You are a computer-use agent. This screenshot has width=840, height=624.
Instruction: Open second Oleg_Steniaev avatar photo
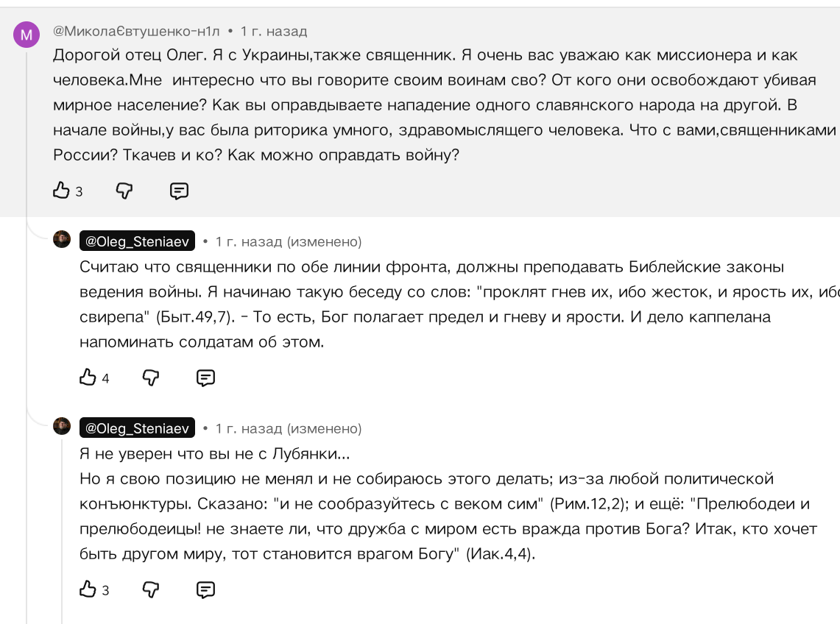(62, 426)
